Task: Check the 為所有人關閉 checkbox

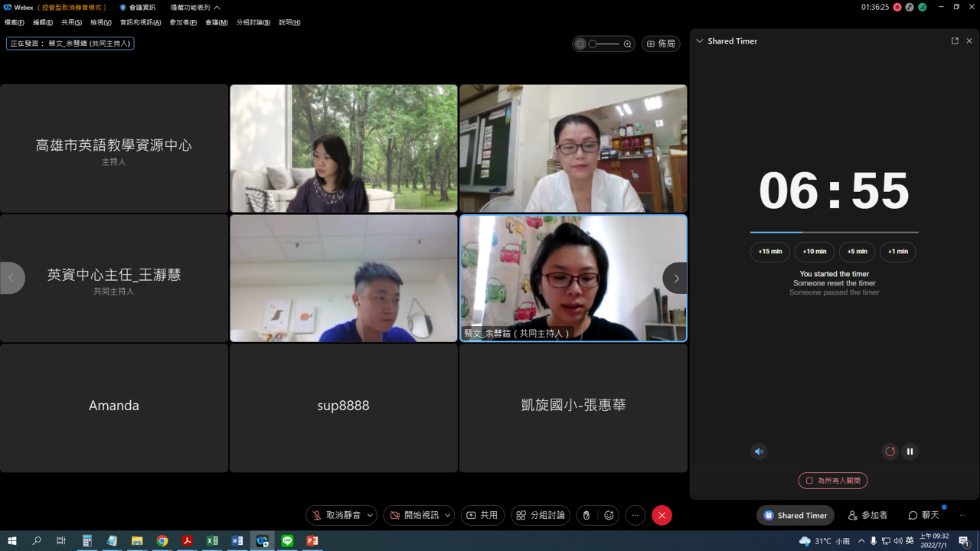Action: tap(809, 481)
